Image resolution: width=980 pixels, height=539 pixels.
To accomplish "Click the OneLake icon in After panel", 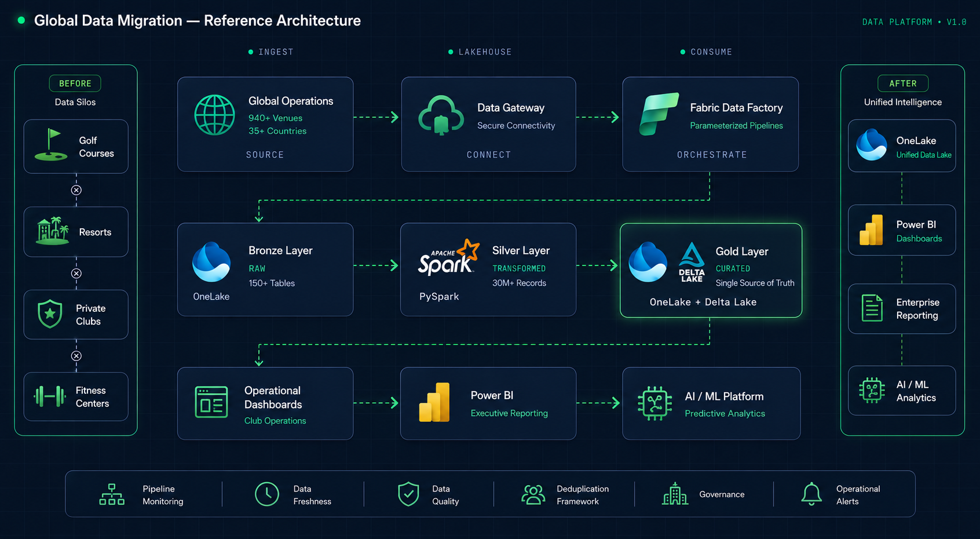I will point(872,145).
